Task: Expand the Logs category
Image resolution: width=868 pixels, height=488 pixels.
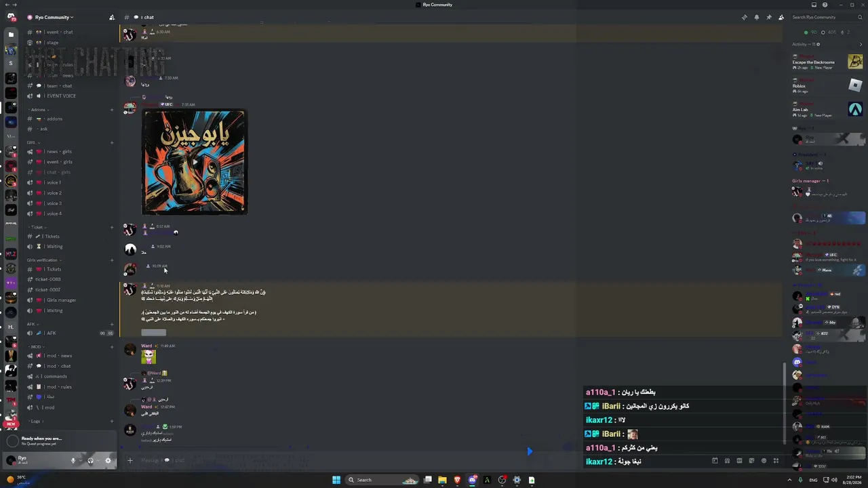Action: [x=36, y=421]
